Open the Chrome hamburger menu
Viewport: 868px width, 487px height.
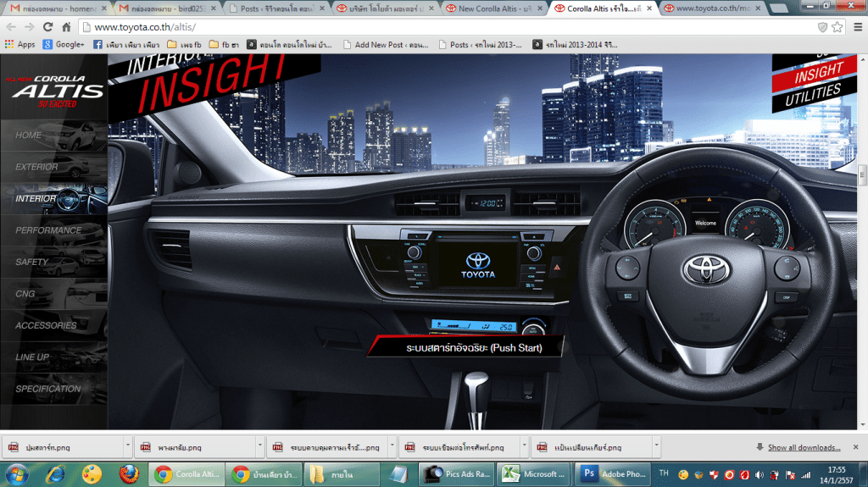coord(858,27)
